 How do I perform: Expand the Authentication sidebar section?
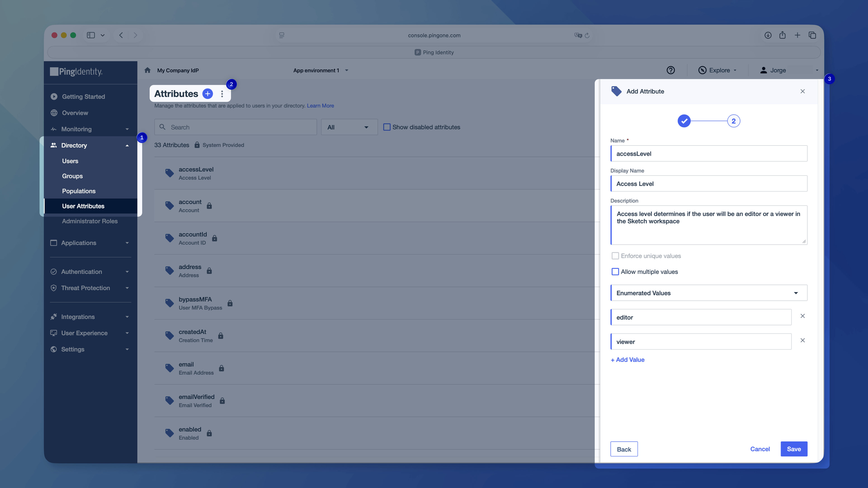coord(90,272)
